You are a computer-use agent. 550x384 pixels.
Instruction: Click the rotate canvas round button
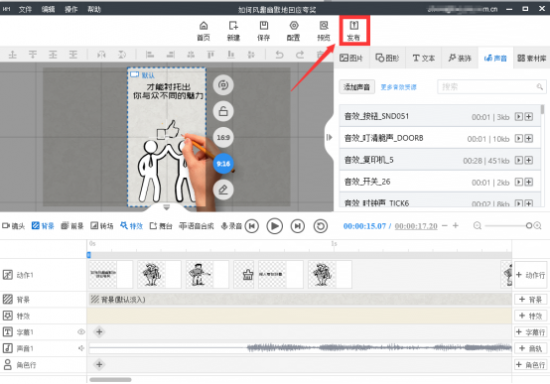[223, 85]
